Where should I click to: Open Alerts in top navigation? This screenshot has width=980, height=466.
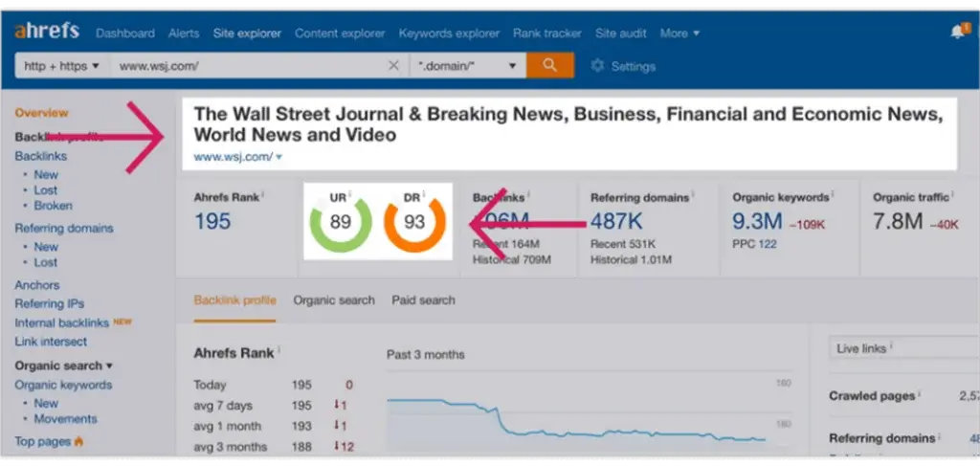184,33
